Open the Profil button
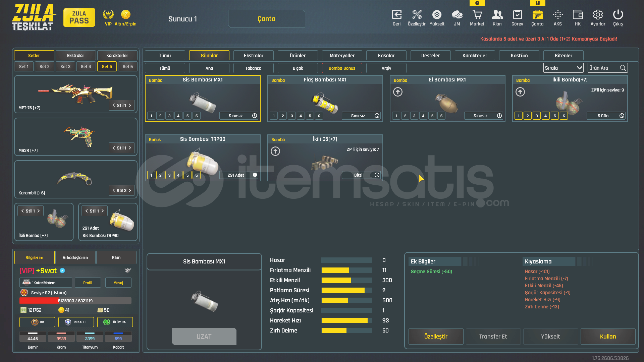Image resolution: width=644 pixels, height=362 pixels. pyautogui.click(x=88, y=283)
